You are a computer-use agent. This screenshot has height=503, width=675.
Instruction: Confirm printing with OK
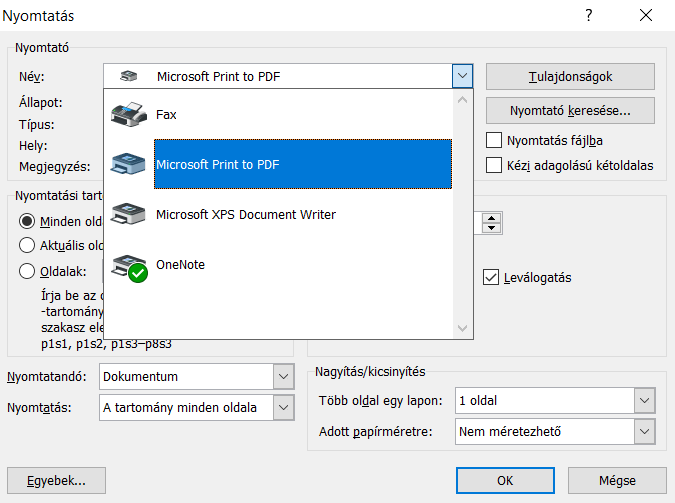tap(505, 481)
